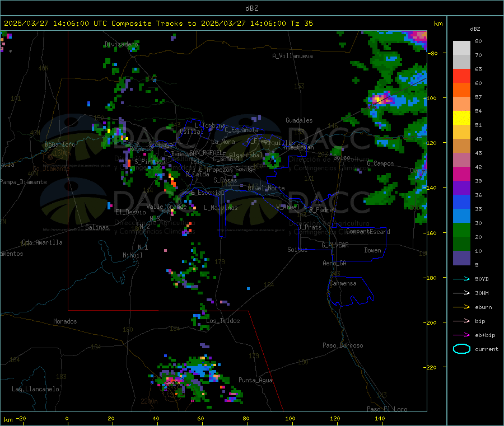This screenshot has height=426, width=504.
Task: Click the C_Española map label
Action: tap(241, 130)
